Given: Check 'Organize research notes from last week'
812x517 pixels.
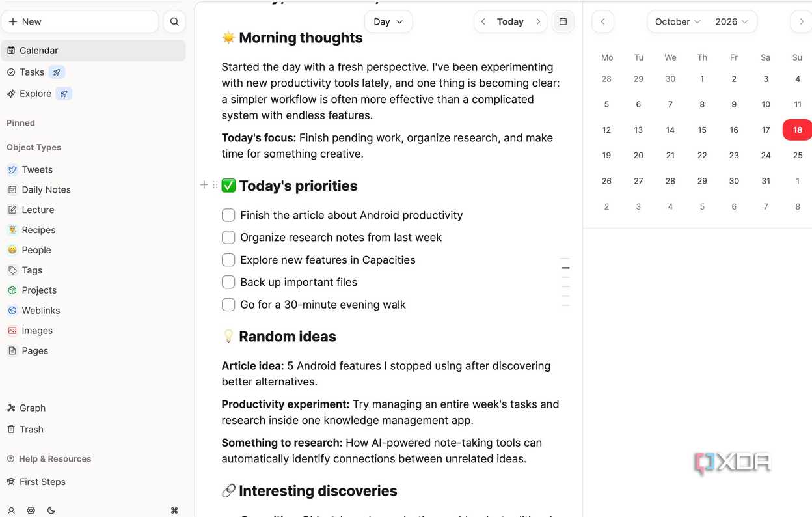Looking at the screenshot, I should click(x=228, y=237).
